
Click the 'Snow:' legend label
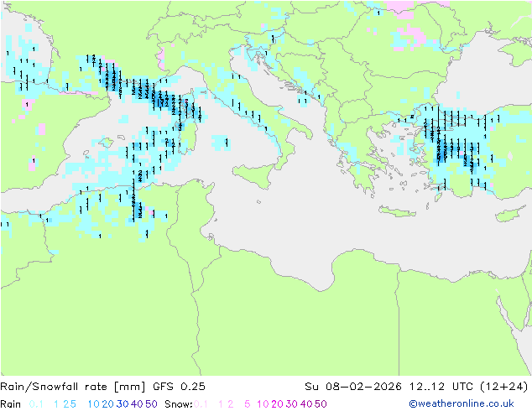[179, 404]
